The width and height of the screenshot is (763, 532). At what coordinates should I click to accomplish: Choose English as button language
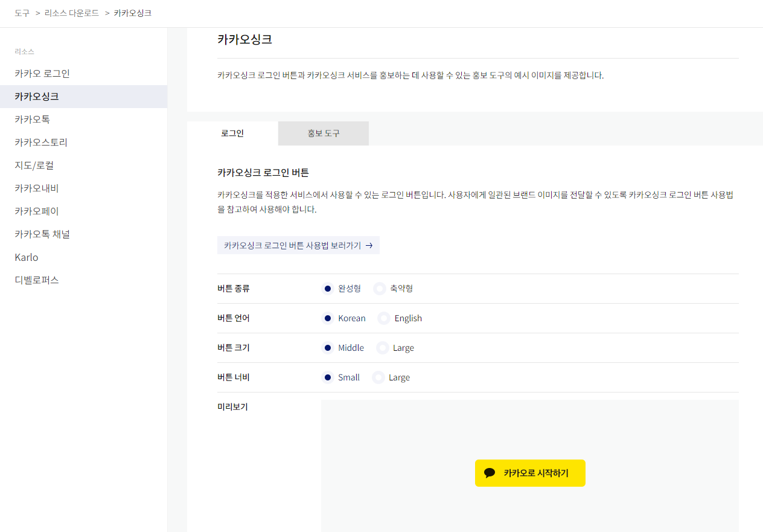[384, 318]
